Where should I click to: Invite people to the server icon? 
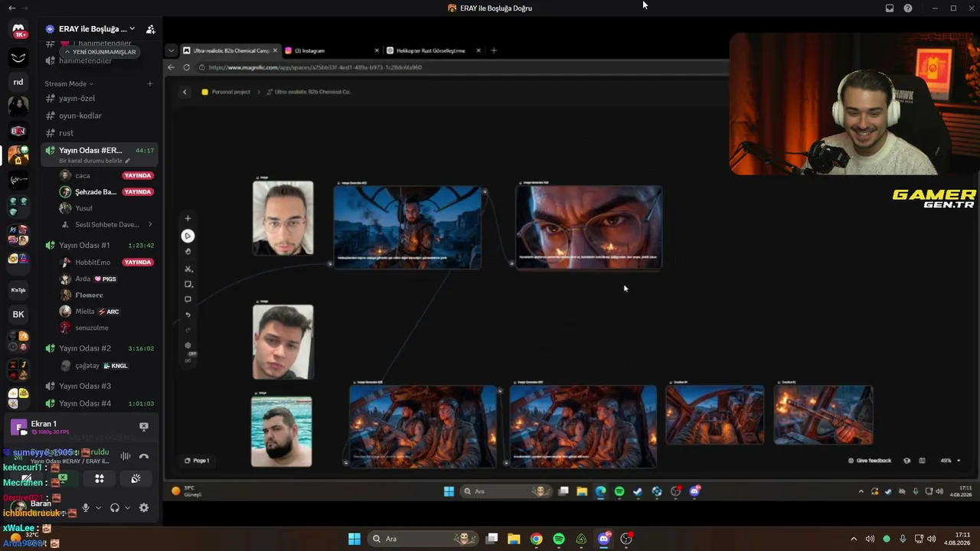pyautogui.click(x=151, y=29)
